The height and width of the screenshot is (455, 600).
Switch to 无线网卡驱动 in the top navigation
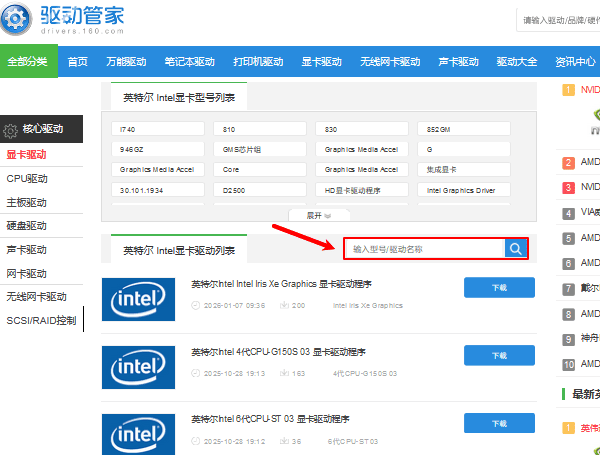[390, 61]
